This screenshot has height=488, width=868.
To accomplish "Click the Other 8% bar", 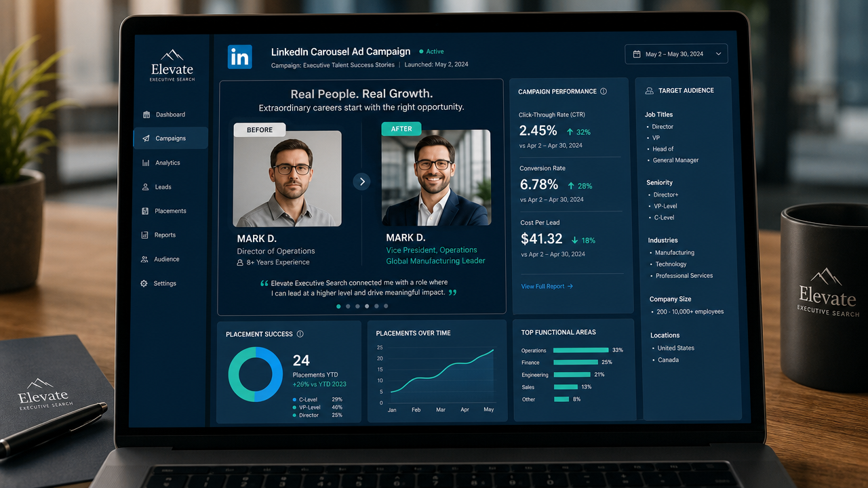I will (561, 399).
